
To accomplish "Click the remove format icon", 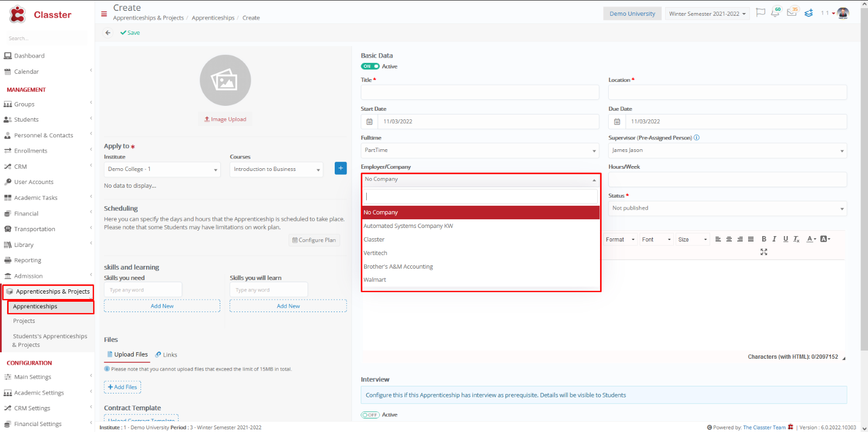I will (x=796, y=239).
